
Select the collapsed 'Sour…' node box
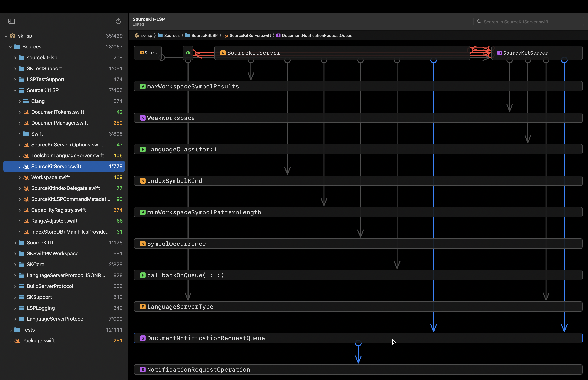pos(148,53)
